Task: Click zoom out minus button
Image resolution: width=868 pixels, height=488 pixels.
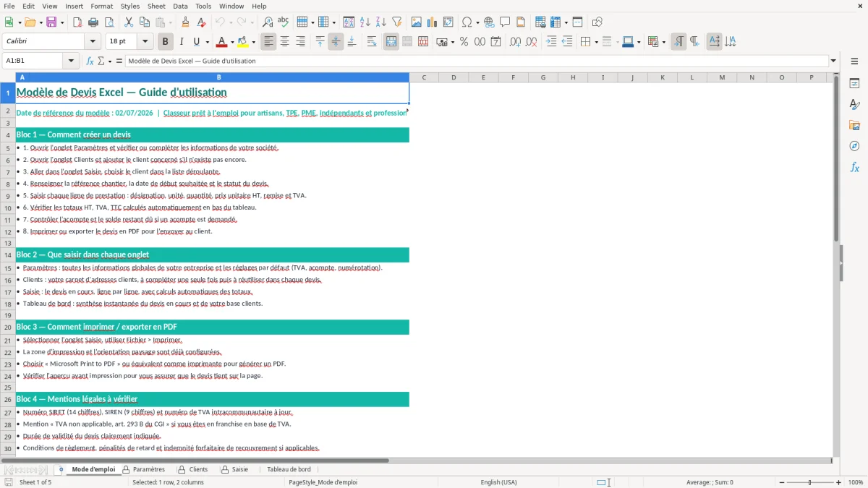Action: [x=780, y=482]
